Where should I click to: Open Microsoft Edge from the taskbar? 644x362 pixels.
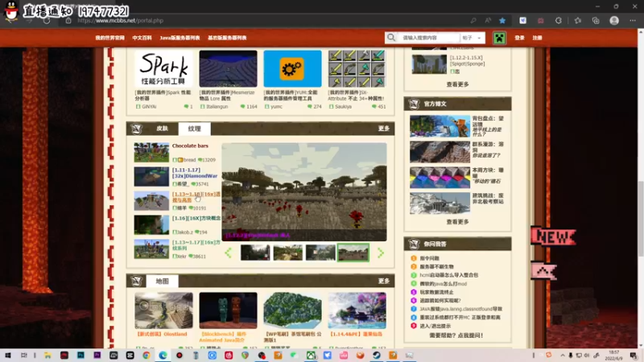coord(163,356)
